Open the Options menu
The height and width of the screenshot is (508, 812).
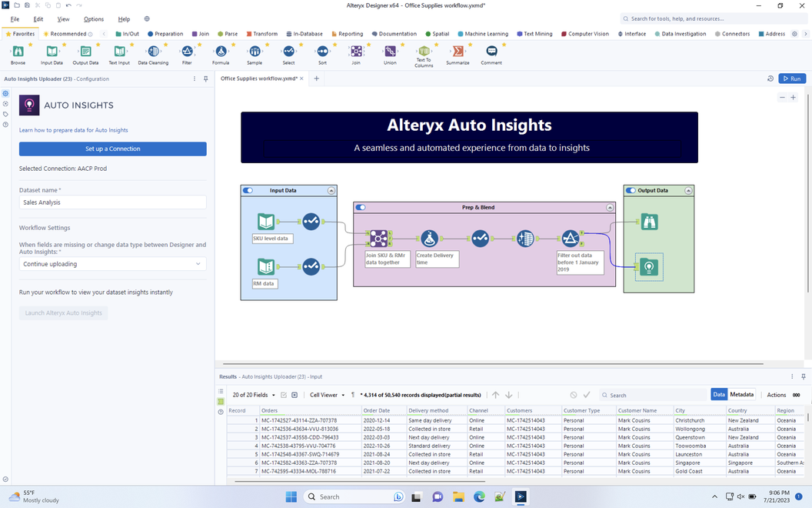click(93, 19)
